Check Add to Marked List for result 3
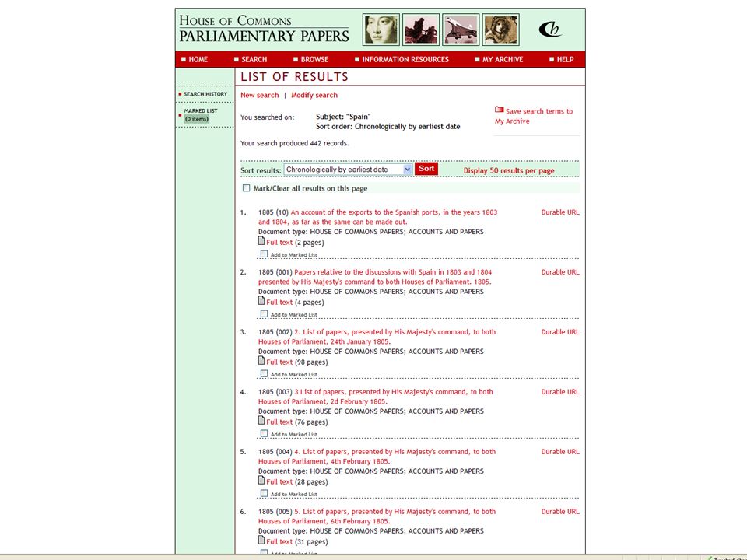The height and width of the screenshot is (560, 747). tap(264, 374)
